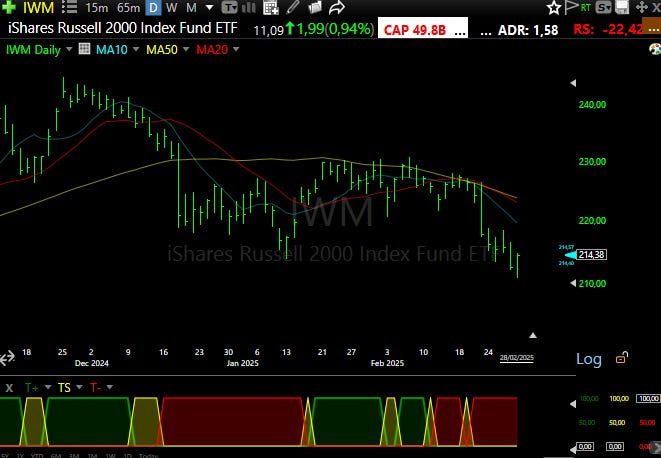Screen dimensions: 661x458
Task: Click the iShares Russell 2000 Index Fund ETF name
Action: click(x=123, y=28)
